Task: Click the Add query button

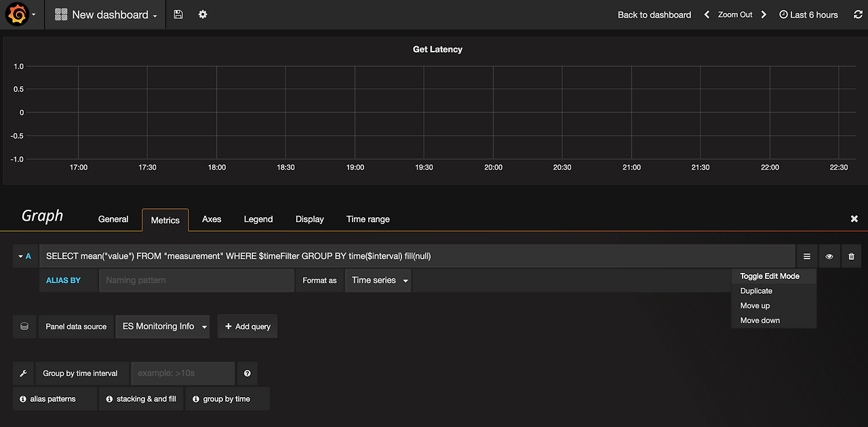Action: point(248,327)
